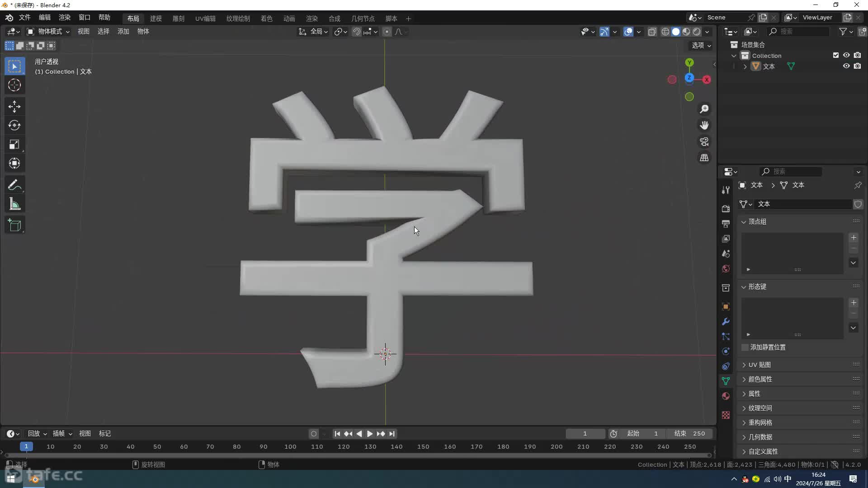Click the frame 1 playhead marker

[26, 446]
